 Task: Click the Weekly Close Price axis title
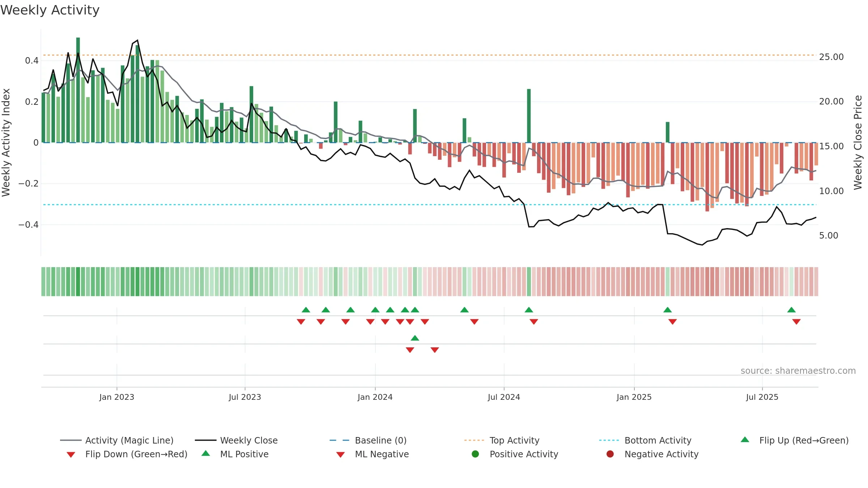click(x=858, y=142)
